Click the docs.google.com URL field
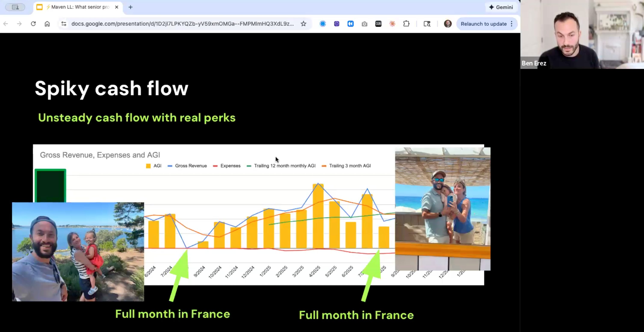The height and width of the screenshot is (332, 644). (x=183, y=24)
